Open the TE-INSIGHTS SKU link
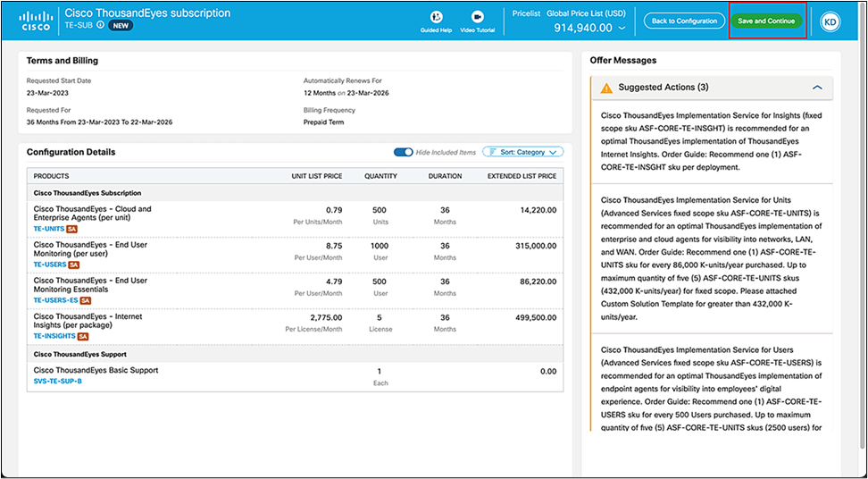The image size is (868, 479). click(x=54, y=336)
